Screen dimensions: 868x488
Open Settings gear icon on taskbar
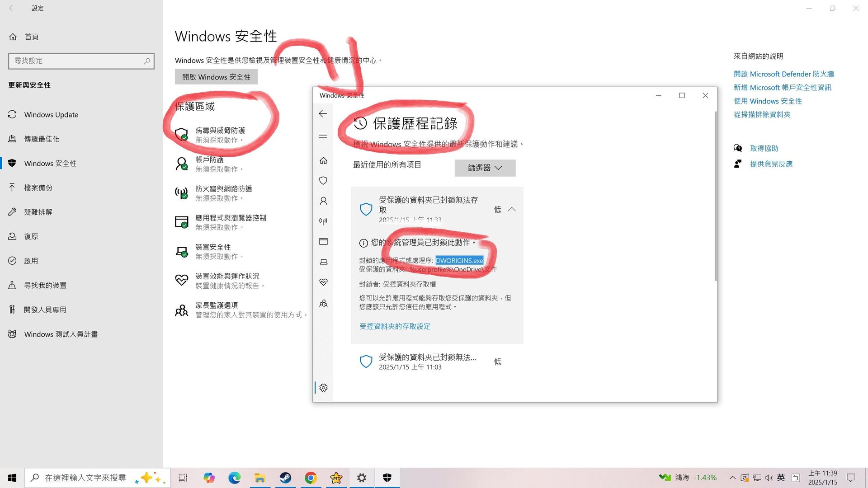point(362,478)
